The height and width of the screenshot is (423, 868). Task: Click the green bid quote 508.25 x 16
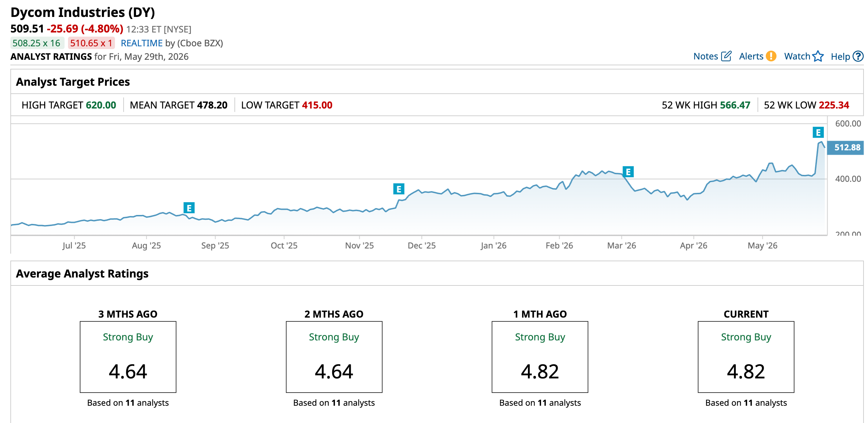pyautogui.click(x=37, y=43)
